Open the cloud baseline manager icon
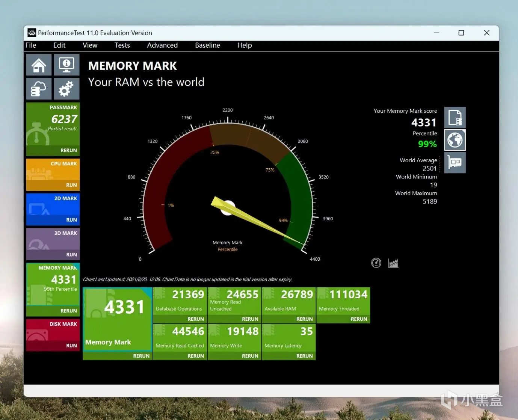 point(39,89)
